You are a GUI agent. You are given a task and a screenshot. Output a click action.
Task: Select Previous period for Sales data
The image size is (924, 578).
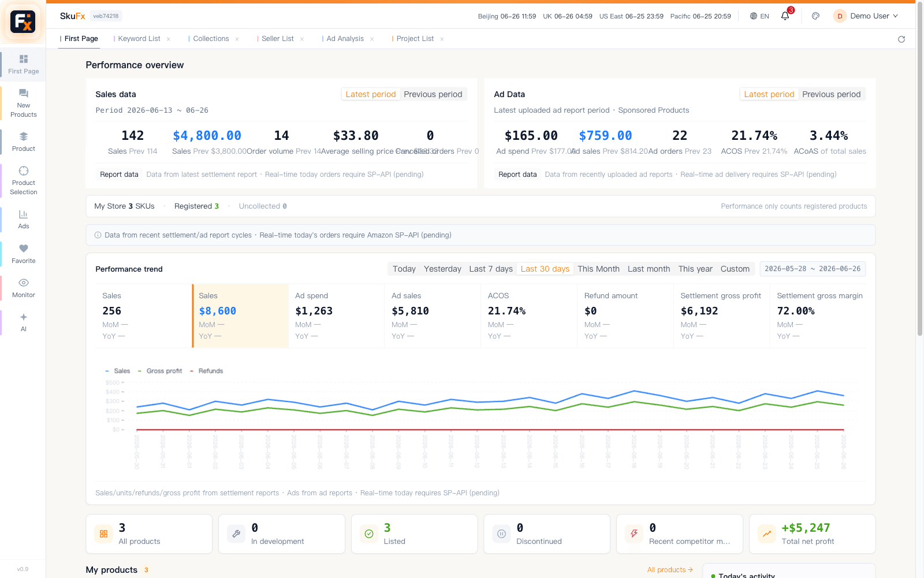click(x=433, y=94)
